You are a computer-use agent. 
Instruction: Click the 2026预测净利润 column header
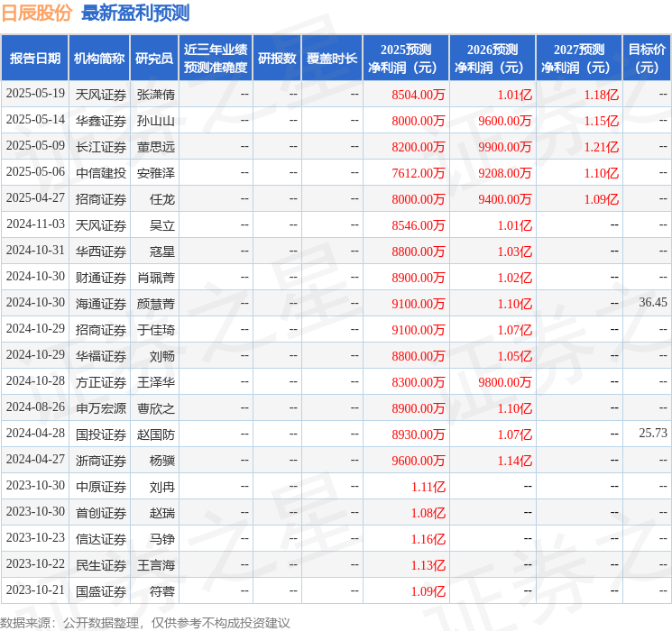492,58
